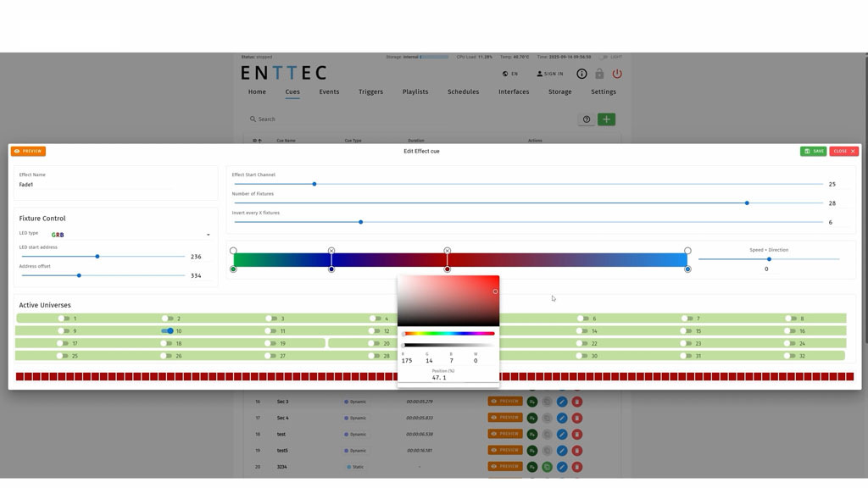
Task: Select the light blue end stop handle
Action: coord(687,269)
